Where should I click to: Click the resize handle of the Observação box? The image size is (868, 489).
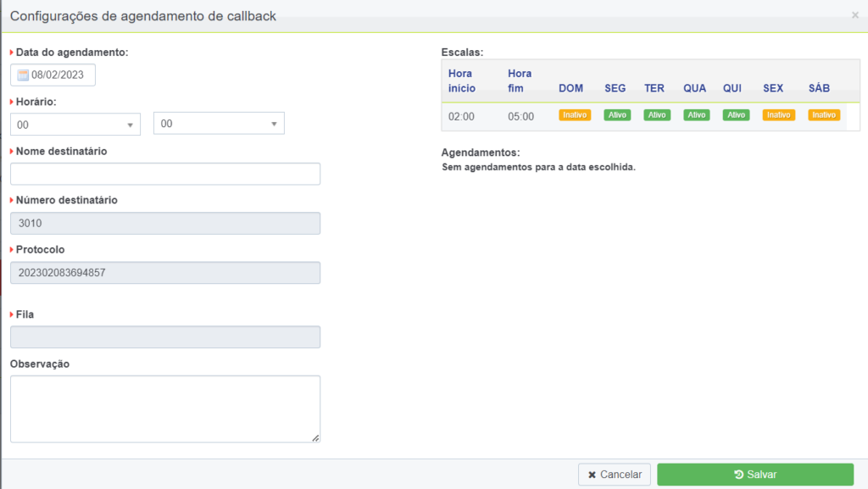point(316,438)
